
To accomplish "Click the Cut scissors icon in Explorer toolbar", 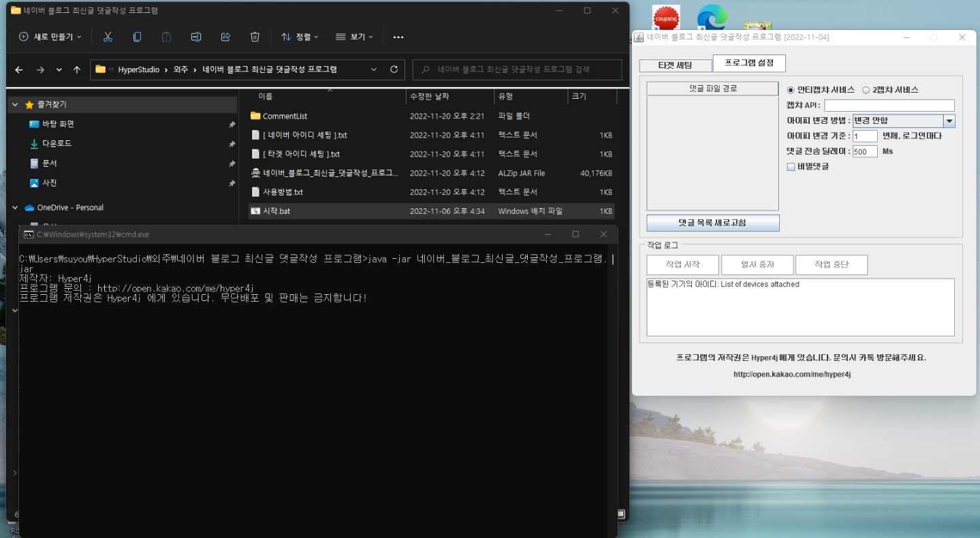I will [x=108, y=37].
